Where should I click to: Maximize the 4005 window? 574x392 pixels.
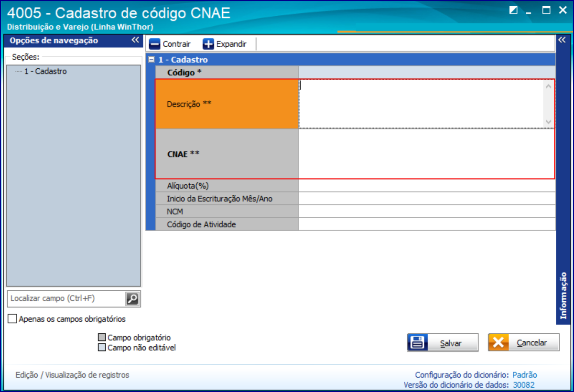[x=546, y=11]
